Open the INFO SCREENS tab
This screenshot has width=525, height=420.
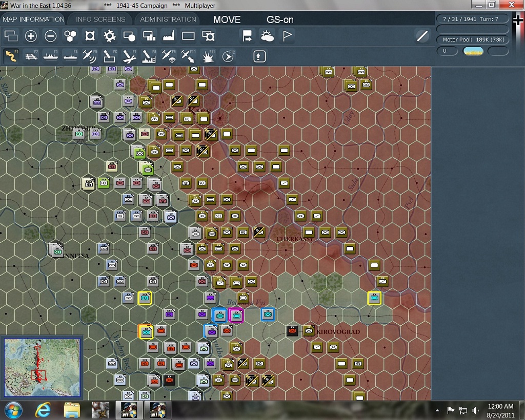coord(100,19)
